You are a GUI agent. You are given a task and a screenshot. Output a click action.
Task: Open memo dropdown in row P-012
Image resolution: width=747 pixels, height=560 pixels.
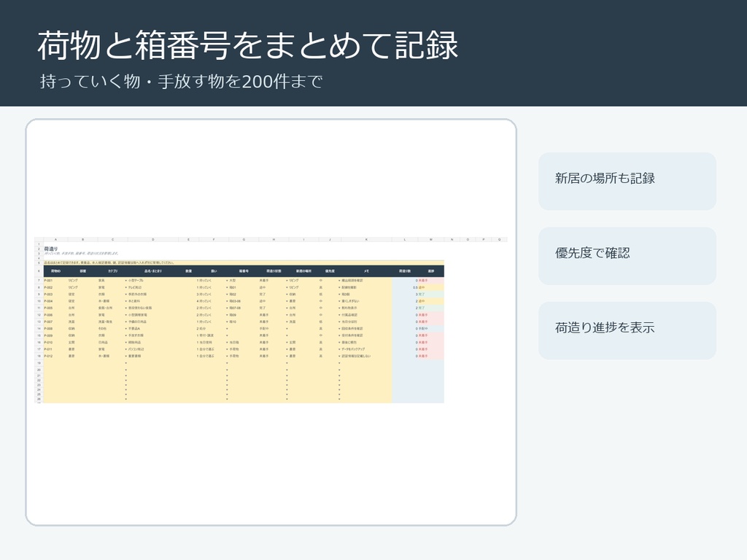point(340,356)
